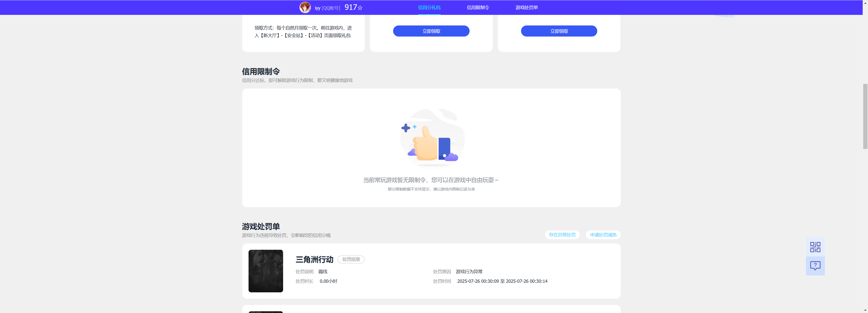The height and width of the screenshot is (313, 868).
Task: Click the 踢线 penalty description
Action: (x=322, y=272)
